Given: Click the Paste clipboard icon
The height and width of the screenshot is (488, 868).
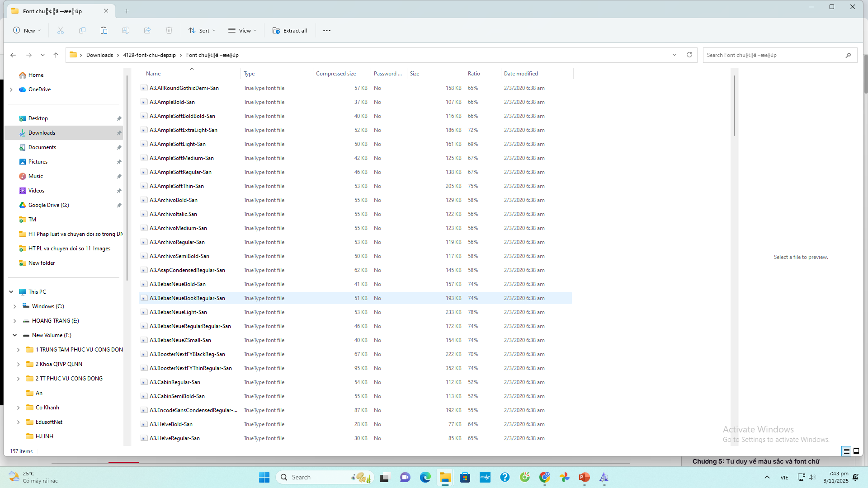Looking at the screenshot, I should [x=104, y=31].
